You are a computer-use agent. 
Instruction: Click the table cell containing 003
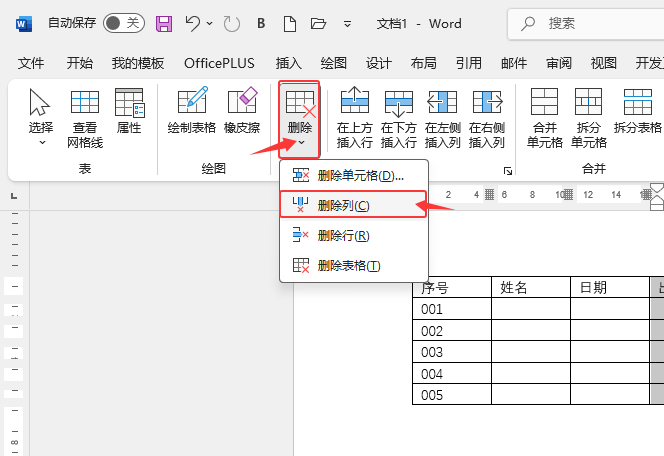point(452,352)
